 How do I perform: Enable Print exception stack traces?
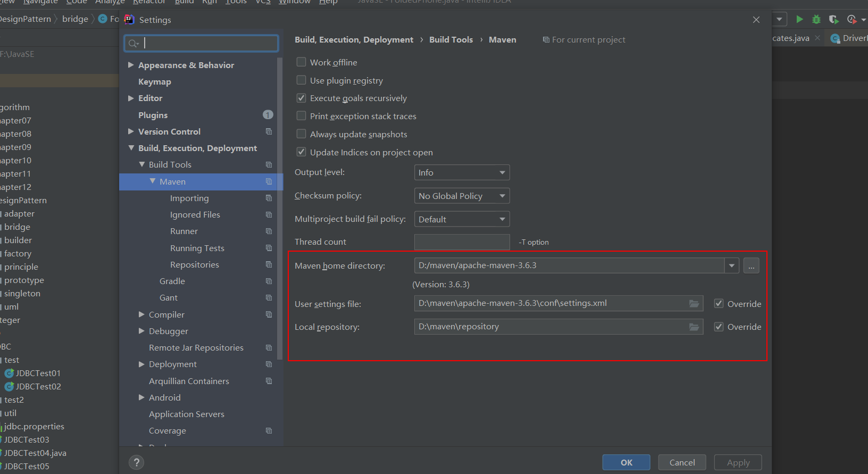point(301,116)
